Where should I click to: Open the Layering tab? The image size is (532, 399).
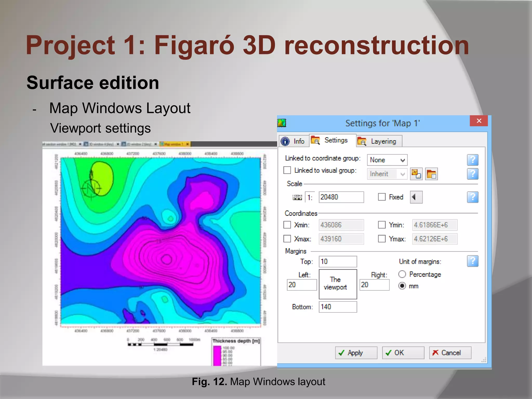pyautogui.click(x=379, y=141)
